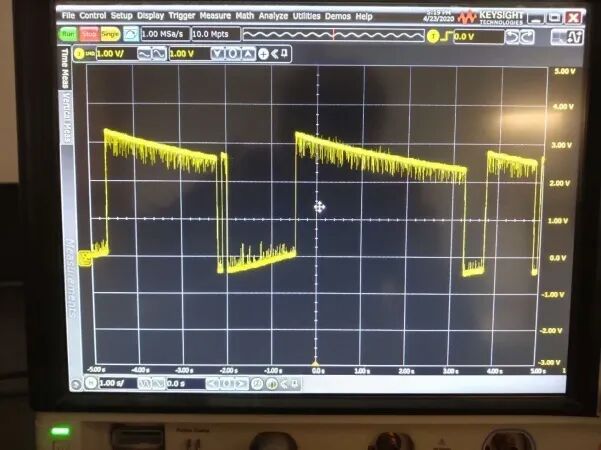This screenshot has width=601, height=450.
Task: Select the 1.00 V vertical offset field
Action: click(189, 54)
